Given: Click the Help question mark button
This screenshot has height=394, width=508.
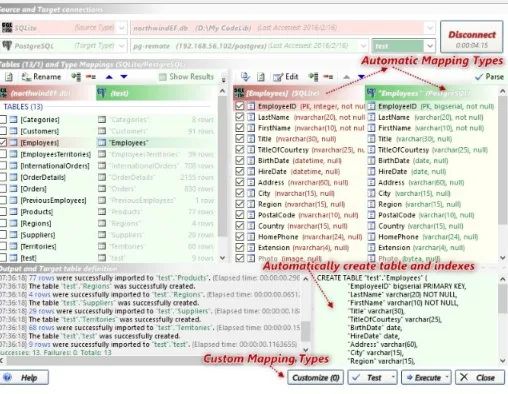Looking at the screenshot, I should point(24,378).
